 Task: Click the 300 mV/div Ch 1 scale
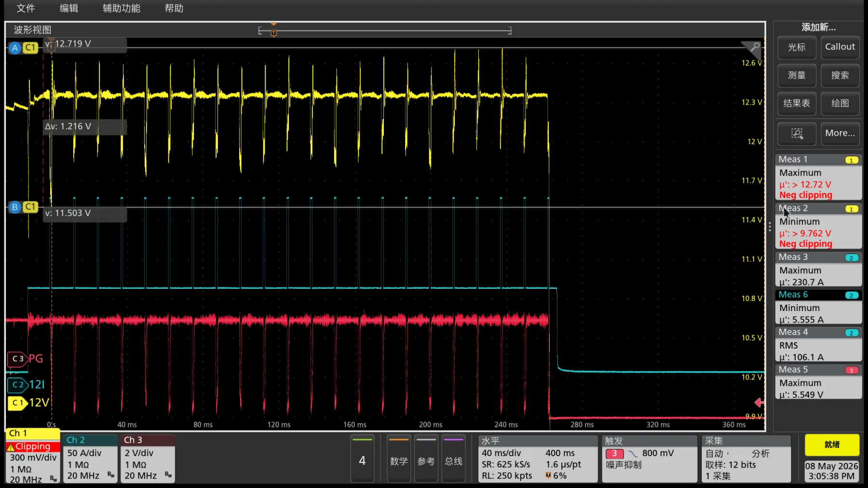[x=33, y=458]
